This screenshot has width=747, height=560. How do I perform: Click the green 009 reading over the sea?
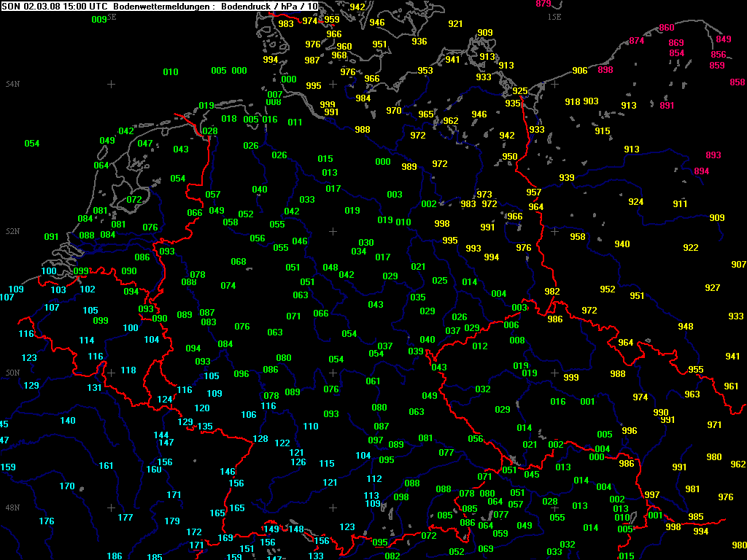99,20
